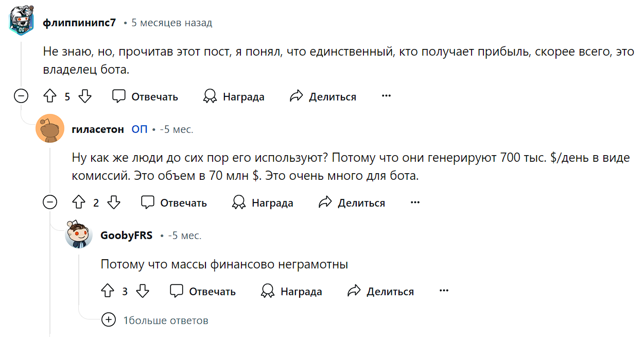Give award to гиласетон reply
This screenshot has width=644, height=337.
coord(263,203)
